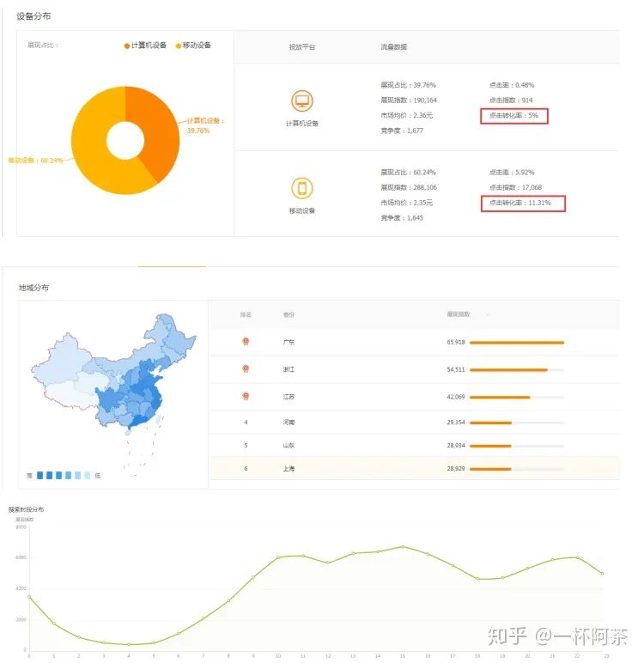The width and height of the screenshot is (644, 663).
Task: Click the mobile phone device icon
Action: coord(302,188)
